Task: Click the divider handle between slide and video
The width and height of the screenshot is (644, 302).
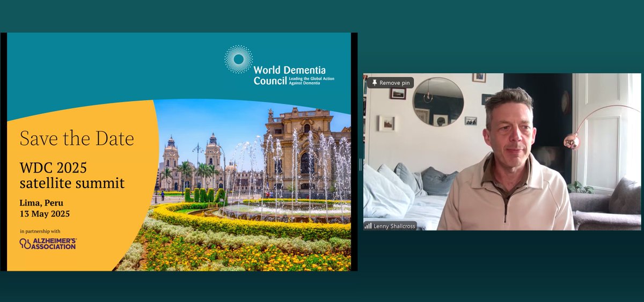Action: (360, 164)
